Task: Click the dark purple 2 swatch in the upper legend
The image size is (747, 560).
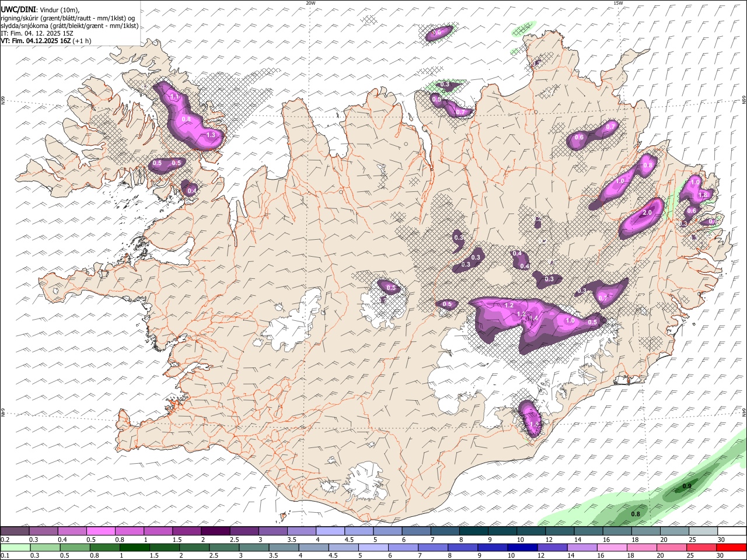Action: click(215, 531)
